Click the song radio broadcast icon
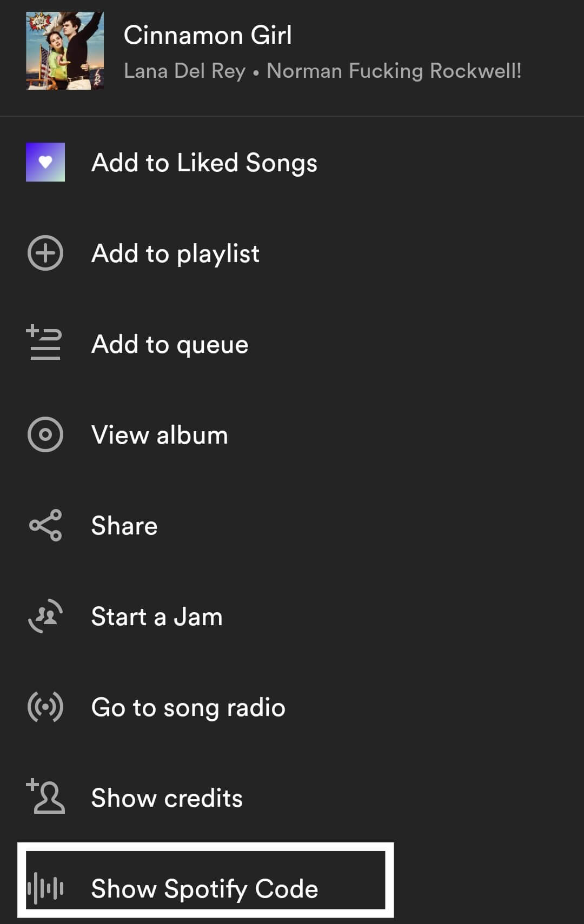Screen dimensions: 584x924 [x=45, y=707]
